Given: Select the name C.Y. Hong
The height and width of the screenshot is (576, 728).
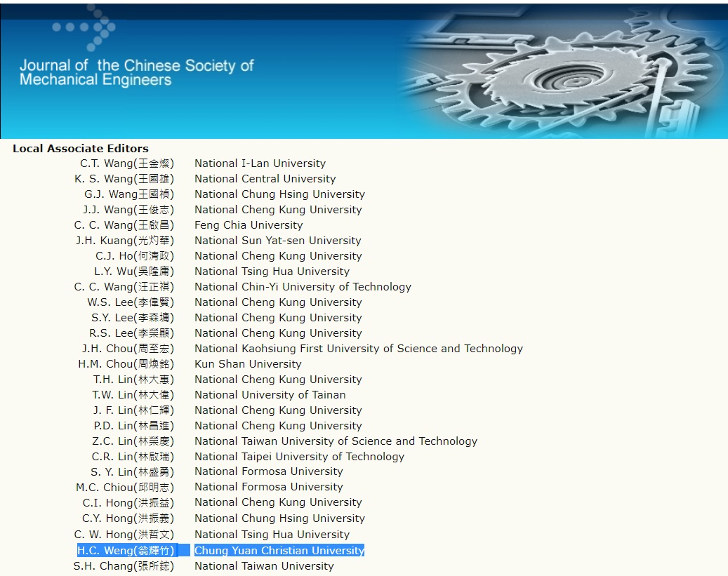Looking at the screenshot, I should 128,518.
